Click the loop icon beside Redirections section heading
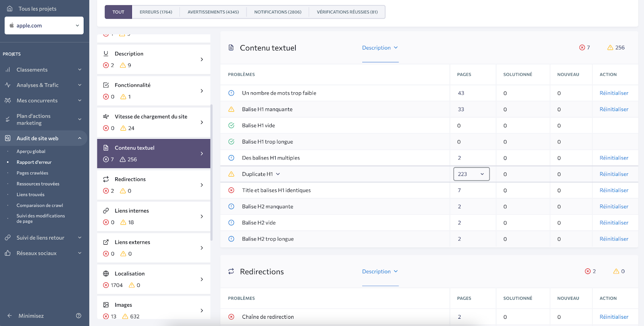This screenshot has width=644, height=326. 231,272
